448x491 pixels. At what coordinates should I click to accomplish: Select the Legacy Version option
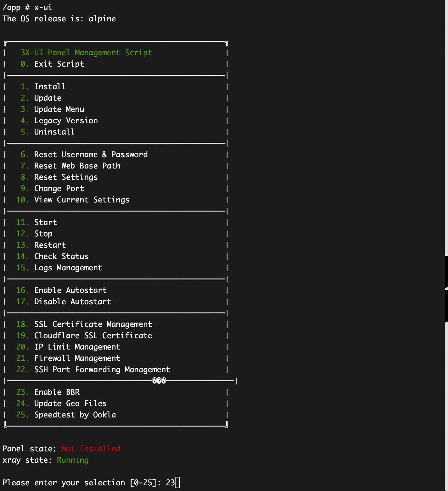(x=66, y=120)
